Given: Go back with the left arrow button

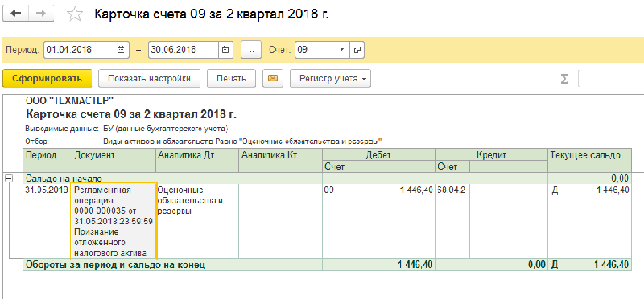Looking at the screenshot, I should click(16, 14).
